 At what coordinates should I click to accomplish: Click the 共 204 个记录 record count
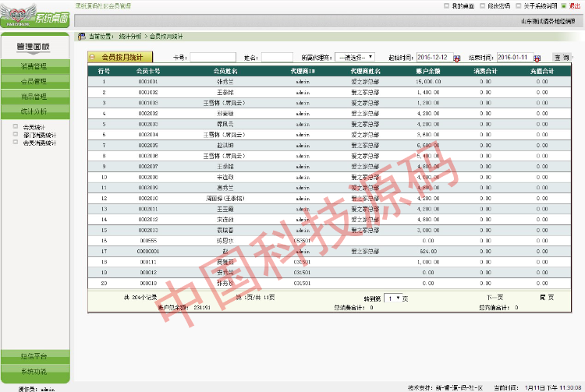point(140,298)
